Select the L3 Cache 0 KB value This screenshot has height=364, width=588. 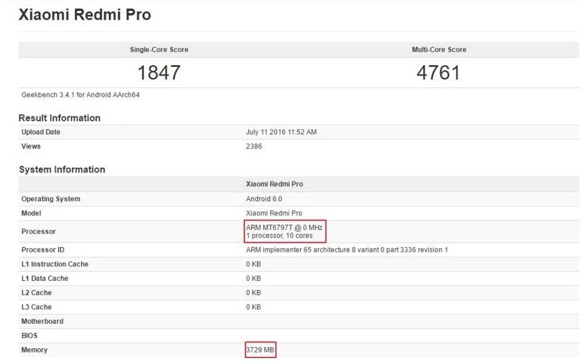[x=254, y=307]
